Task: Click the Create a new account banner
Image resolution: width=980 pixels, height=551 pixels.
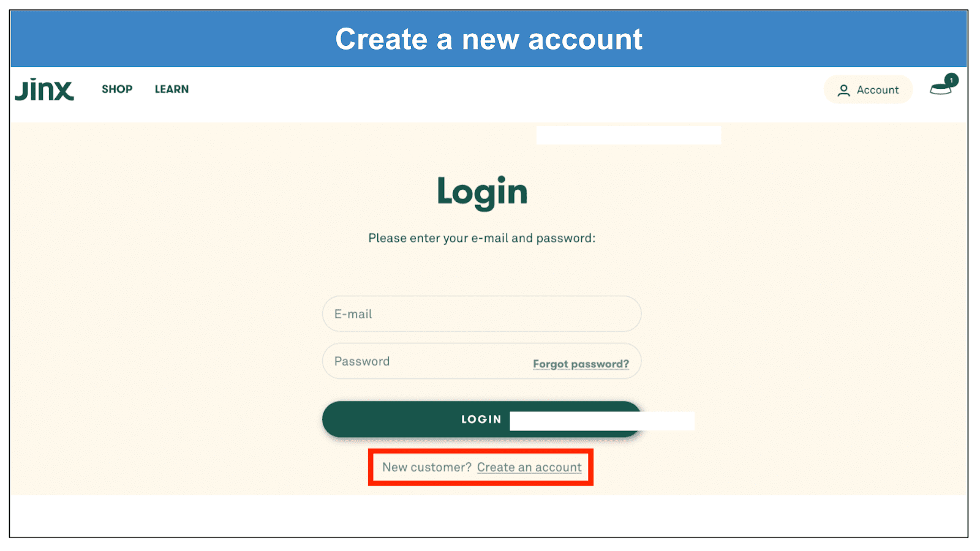Action: pos(489,39)
